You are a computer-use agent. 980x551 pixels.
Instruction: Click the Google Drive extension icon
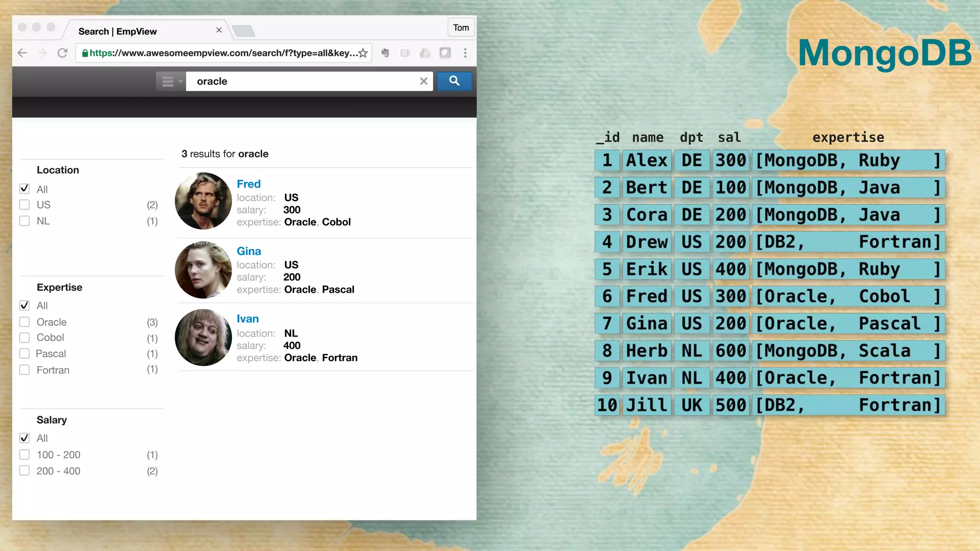[x=425, y=53]
